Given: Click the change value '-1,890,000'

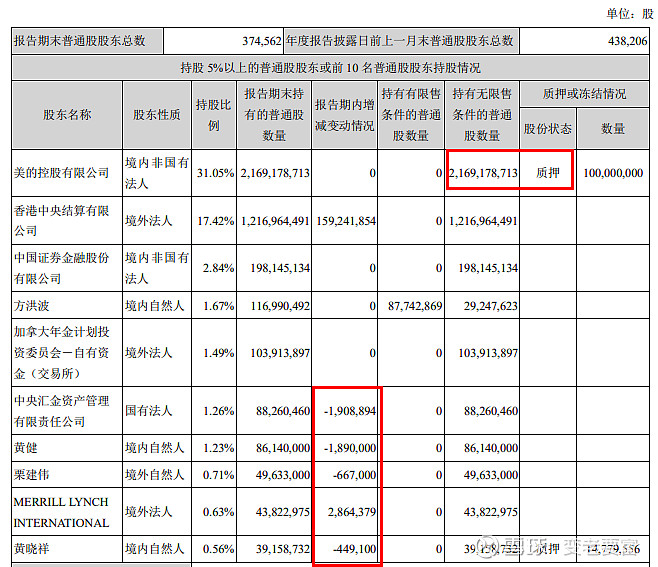Looking at the screenshot, I should pyautogui.click(x=350, y=448).
